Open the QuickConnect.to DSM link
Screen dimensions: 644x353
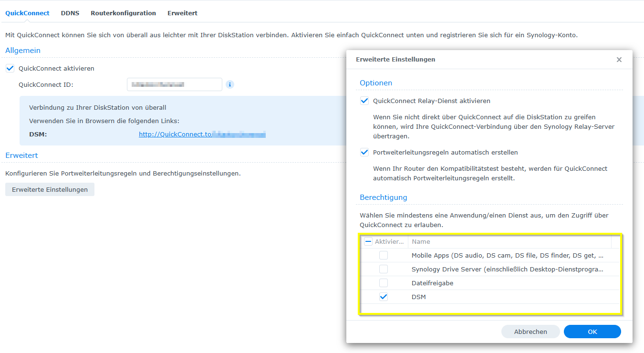pos(201,135)
